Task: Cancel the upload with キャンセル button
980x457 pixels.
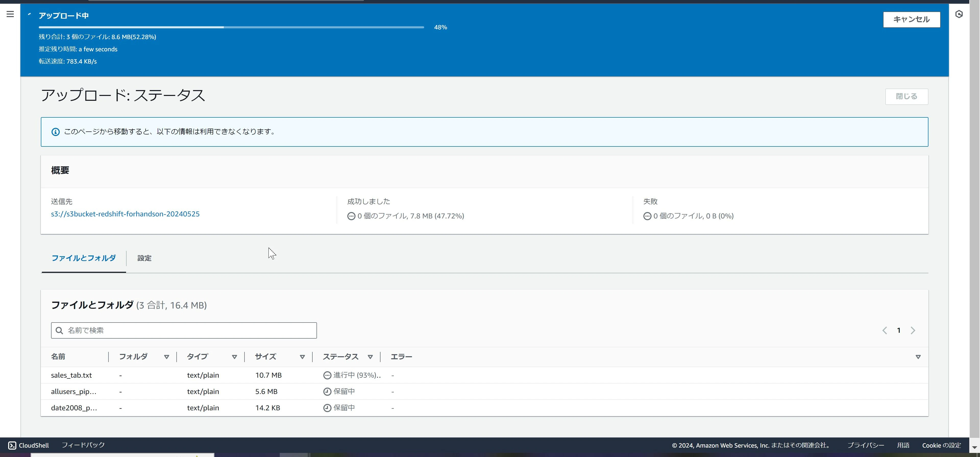Action: click(911, 19)
